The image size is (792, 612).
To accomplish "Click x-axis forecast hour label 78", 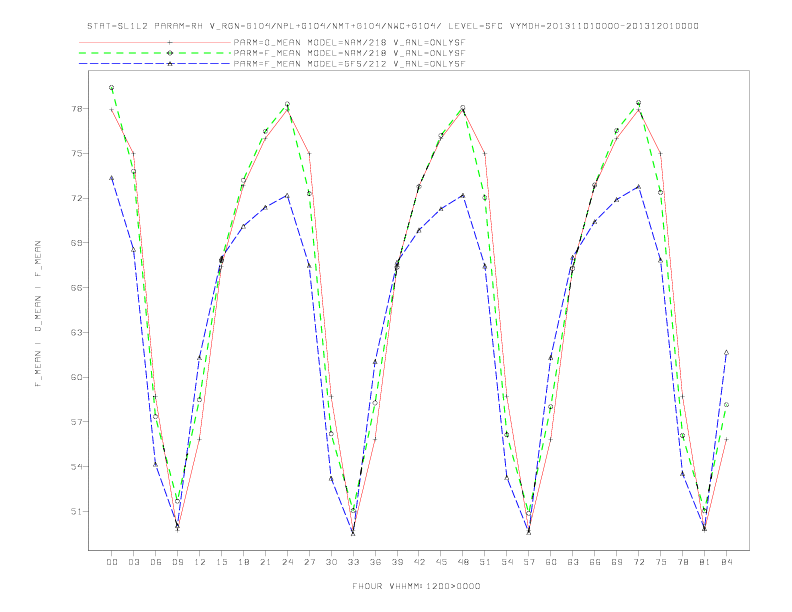I will (682, 562).
